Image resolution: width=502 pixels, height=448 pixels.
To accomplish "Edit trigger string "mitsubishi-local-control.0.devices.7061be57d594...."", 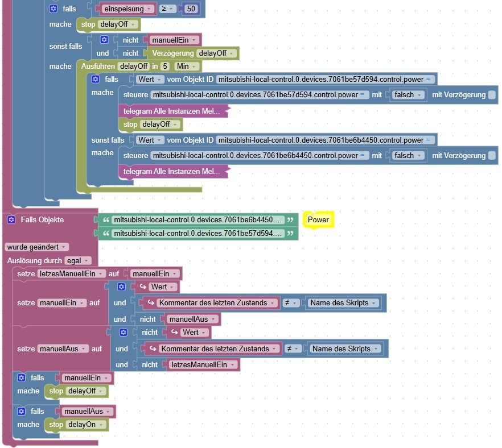I will point(198,234).
